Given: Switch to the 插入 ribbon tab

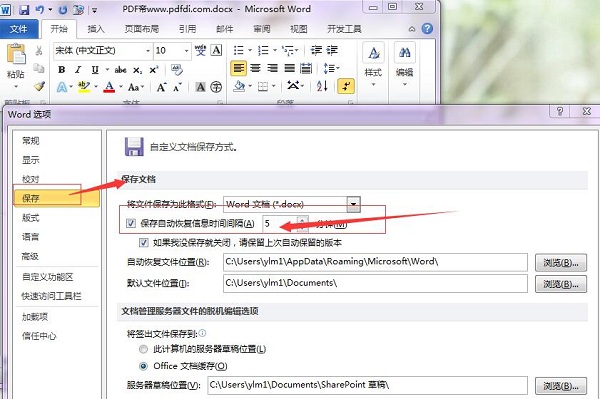Looking at the screenshot, I should coord(96,29).
